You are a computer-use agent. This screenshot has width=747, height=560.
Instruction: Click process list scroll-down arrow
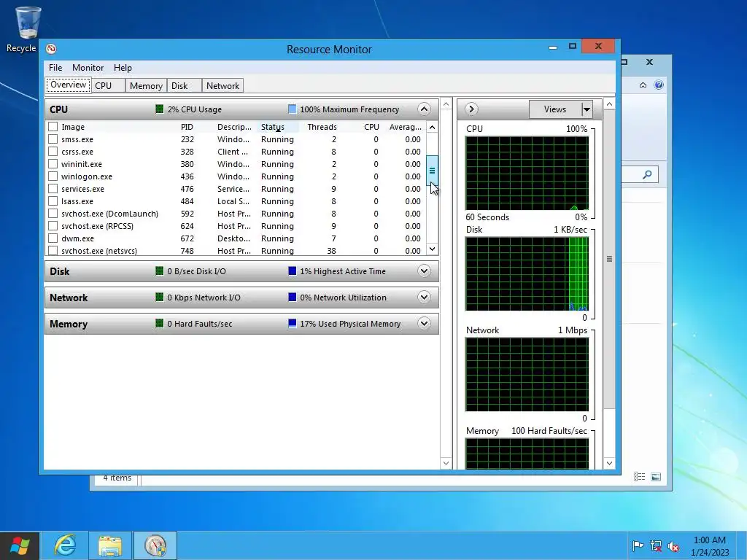point(432,249)
